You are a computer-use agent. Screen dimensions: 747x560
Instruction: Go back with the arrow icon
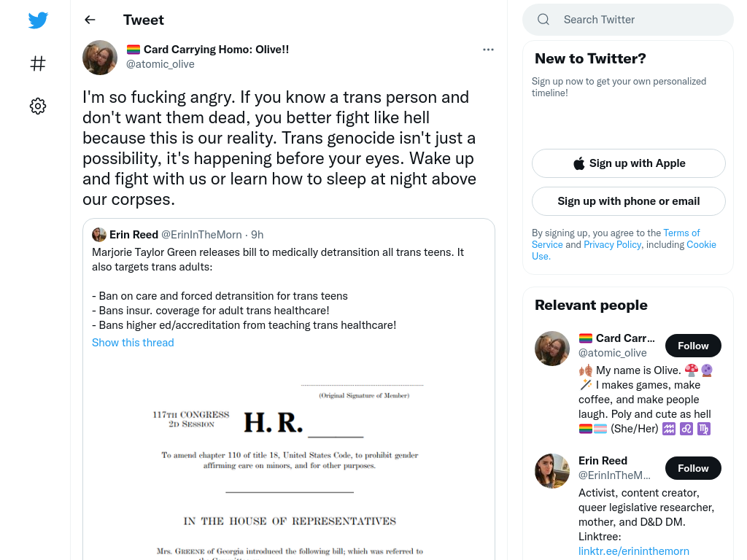90,20
